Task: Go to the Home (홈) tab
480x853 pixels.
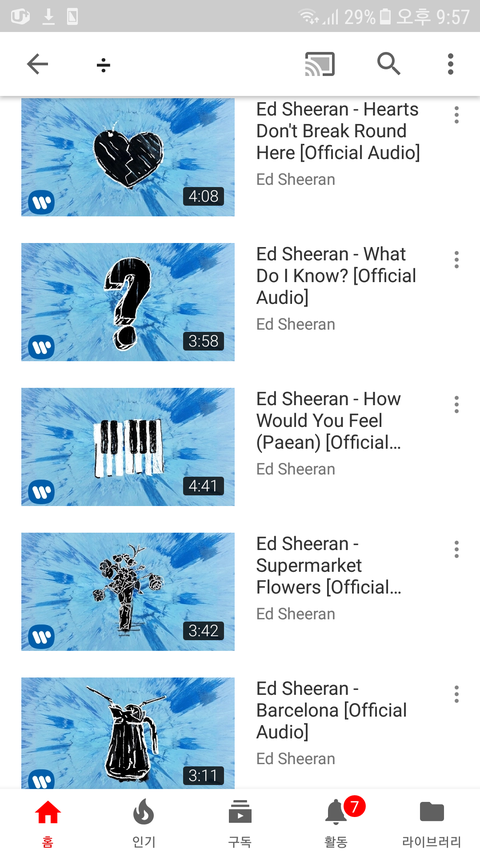Action: 48,823
